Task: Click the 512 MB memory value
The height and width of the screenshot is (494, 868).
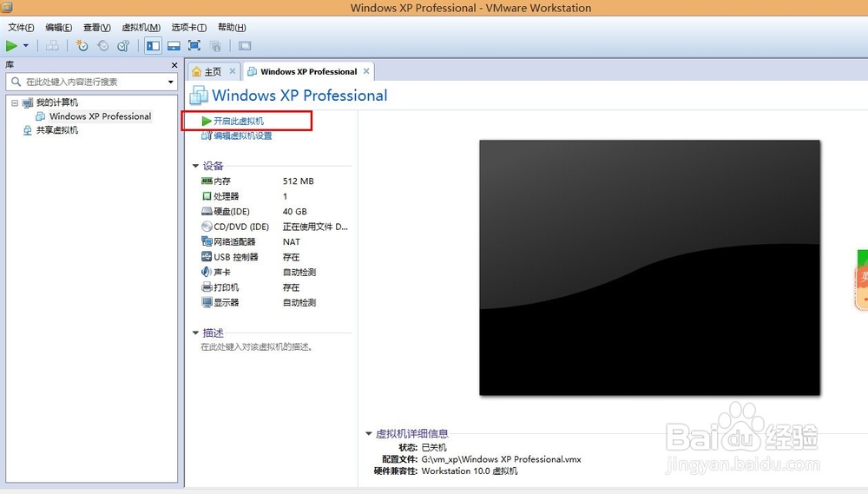Action: pyautogui.click(x=299, y=181)
